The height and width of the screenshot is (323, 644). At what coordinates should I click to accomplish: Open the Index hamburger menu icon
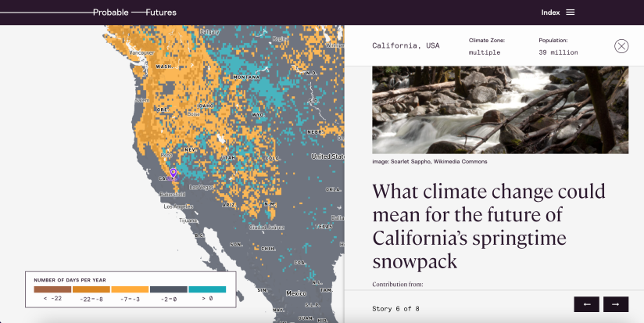pos(570,13)
